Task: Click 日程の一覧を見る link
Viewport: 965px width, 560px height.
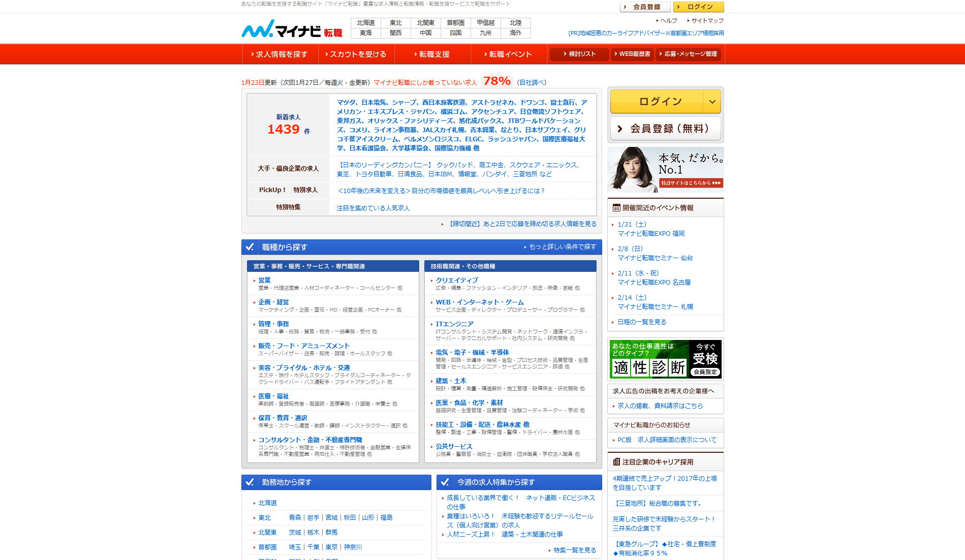Action: tap(642, 322)
